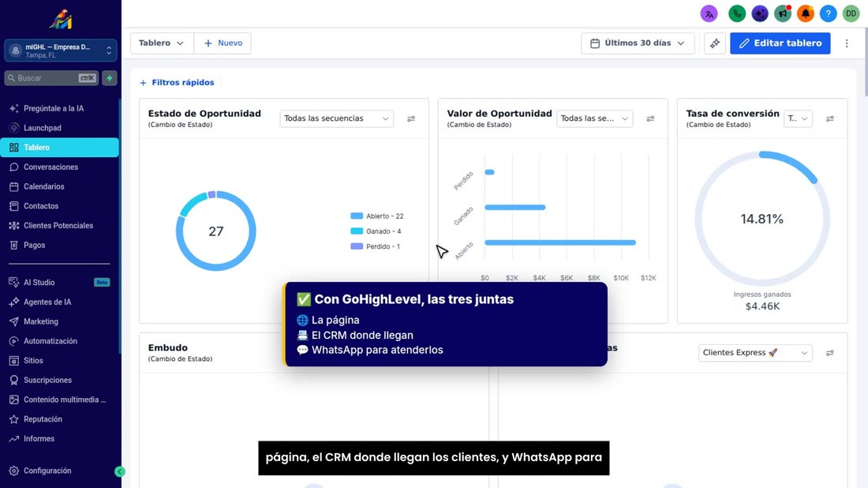Click the 14.81% conversion gauge
868x488 pixels.
tap(762, 219)
